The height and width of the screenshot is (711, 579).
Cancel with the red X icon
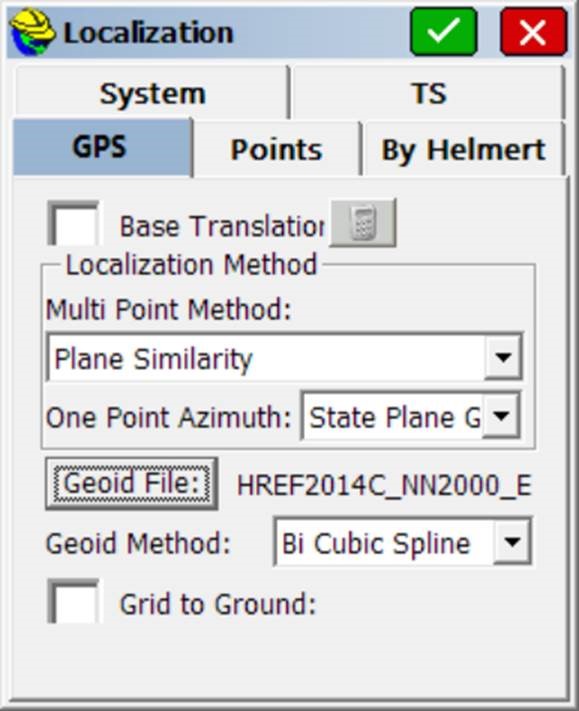(533, 32)
